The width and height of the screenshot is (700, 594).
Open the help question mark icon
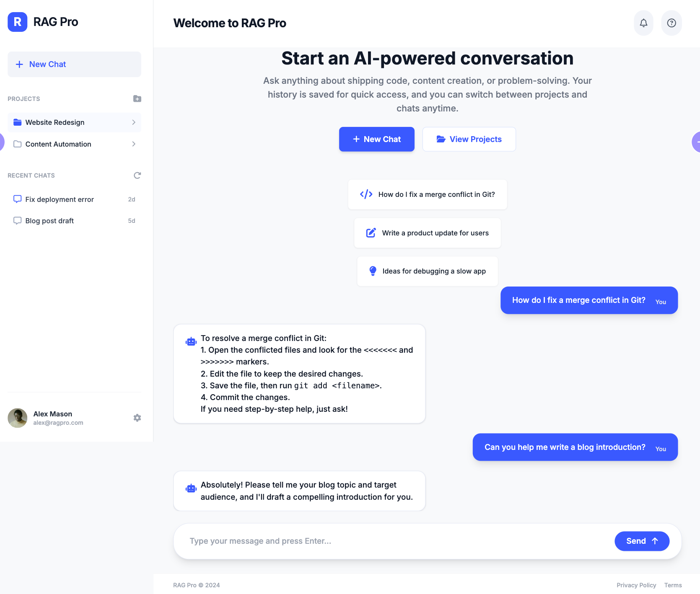[671, 23]
